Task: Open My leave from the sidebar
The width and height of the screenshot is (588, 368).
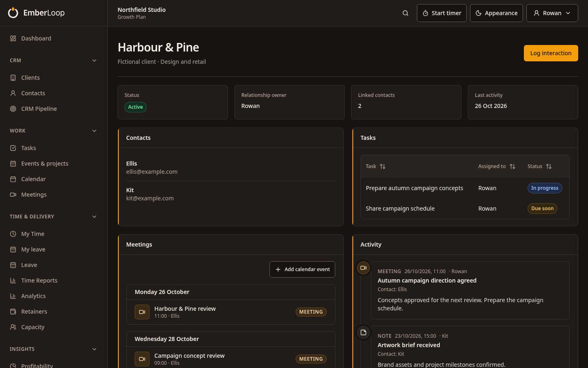Action: click(x=53, y=249)
